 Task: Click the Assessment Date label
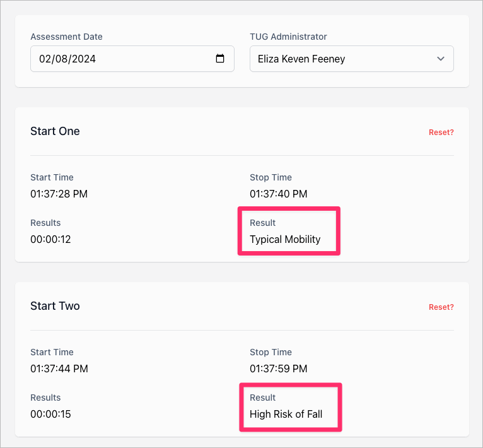tap(66, 37)
